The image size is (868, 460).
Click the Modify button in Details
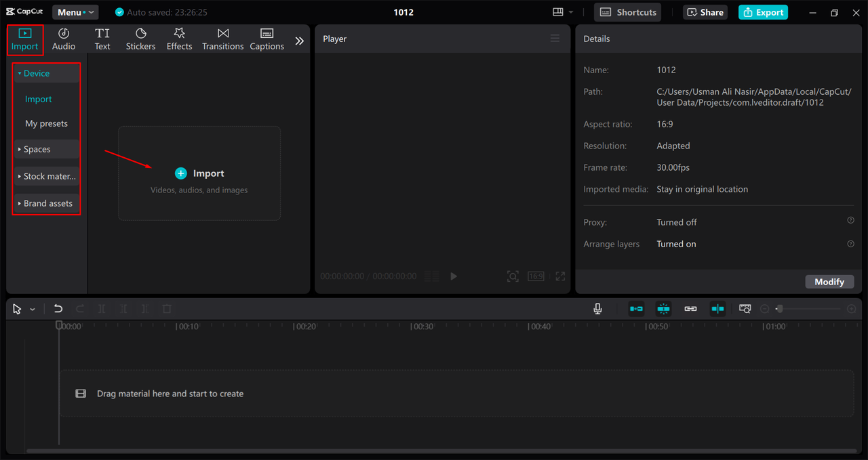[829, 282]
